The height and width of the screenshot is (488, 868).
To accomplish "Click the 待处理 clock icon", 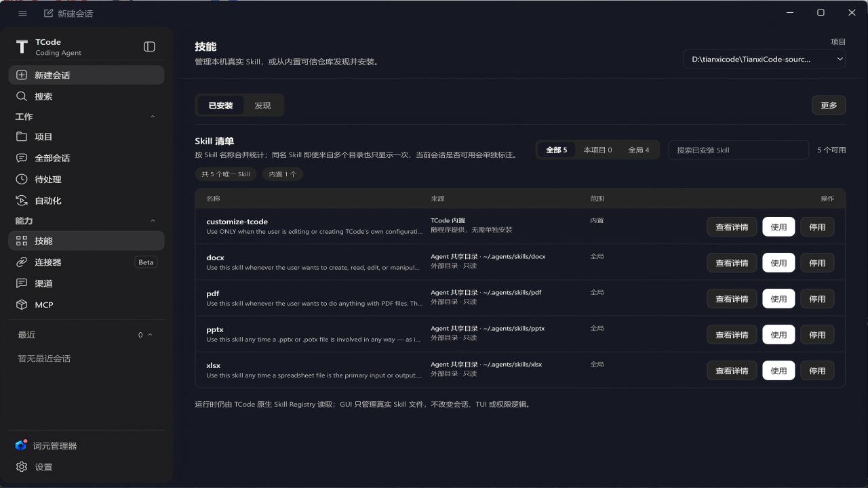I will 22,179.
